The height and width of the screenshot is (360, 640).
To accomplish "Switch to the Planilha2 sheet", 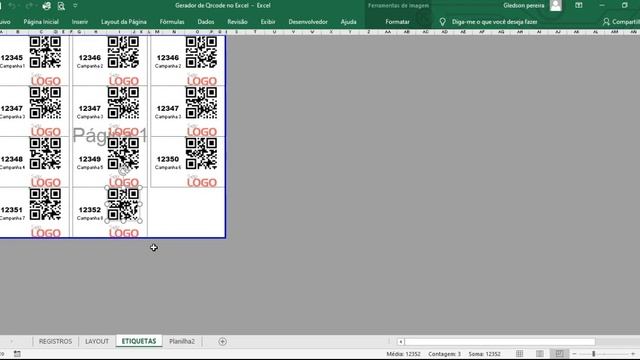I will (182, 341).
